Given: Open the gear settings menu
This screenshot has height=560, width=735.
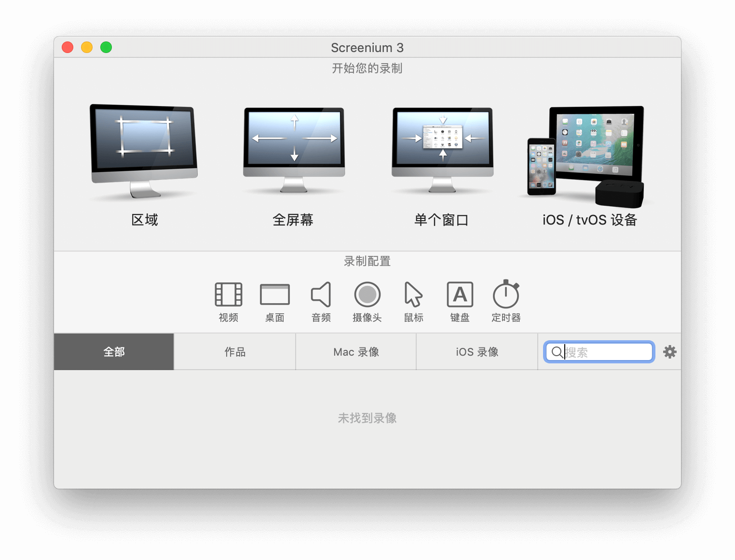Looking at the screenshot, I should 670,352.
